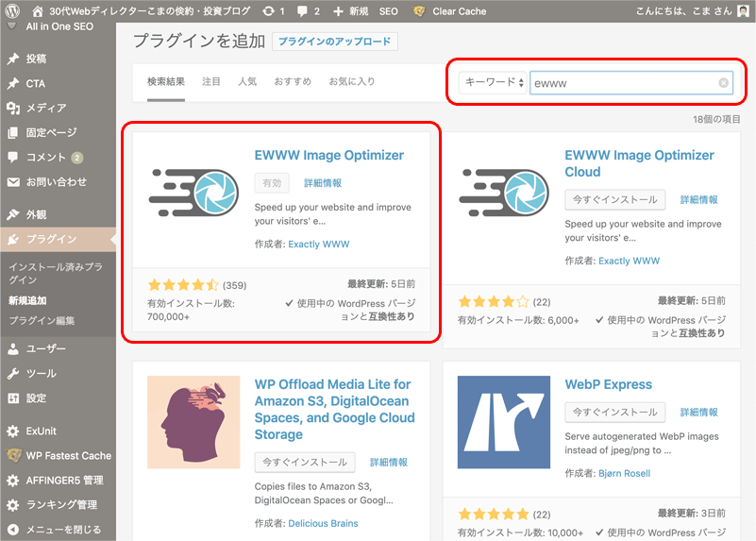Select the お気に入り tab
The height and width of the screenshot is (541, 756).
pos(352,81)
